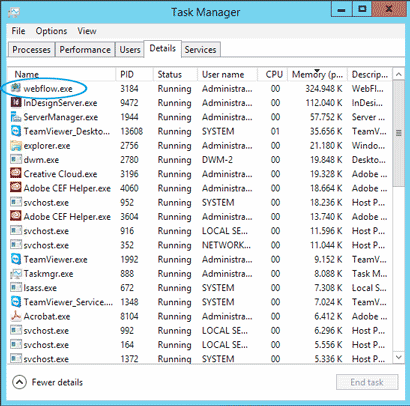Click svchost.exe icon with PID 916

pyautogui.click(x=16, y=231)
